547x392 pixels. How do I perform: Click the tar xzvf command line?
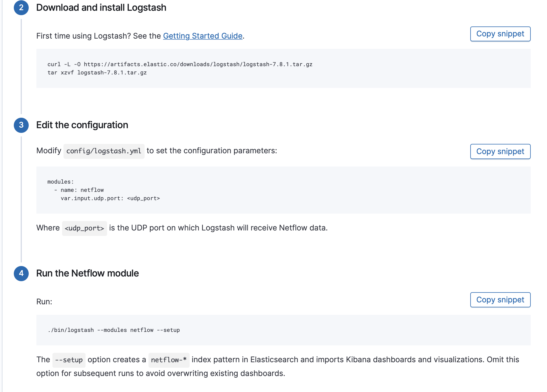click(97, 73)
